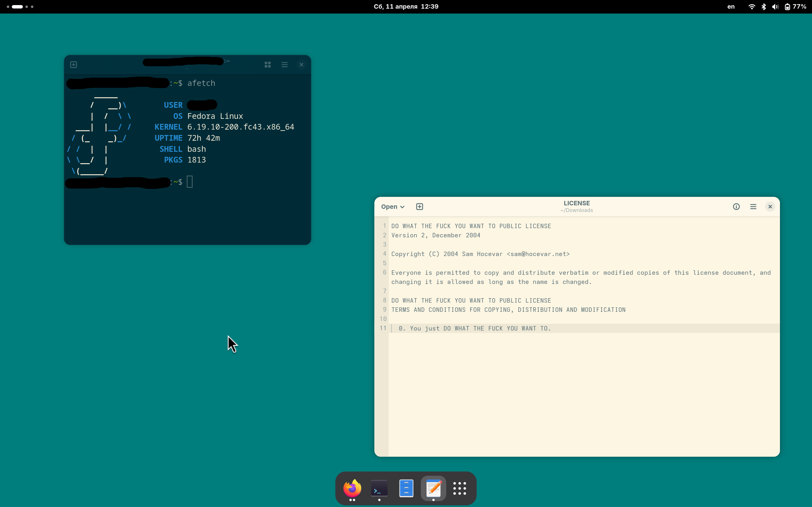Screen dimensions: 812x507
Task: Switch to Text Editor via dock icon
Action: pos(433,488)
